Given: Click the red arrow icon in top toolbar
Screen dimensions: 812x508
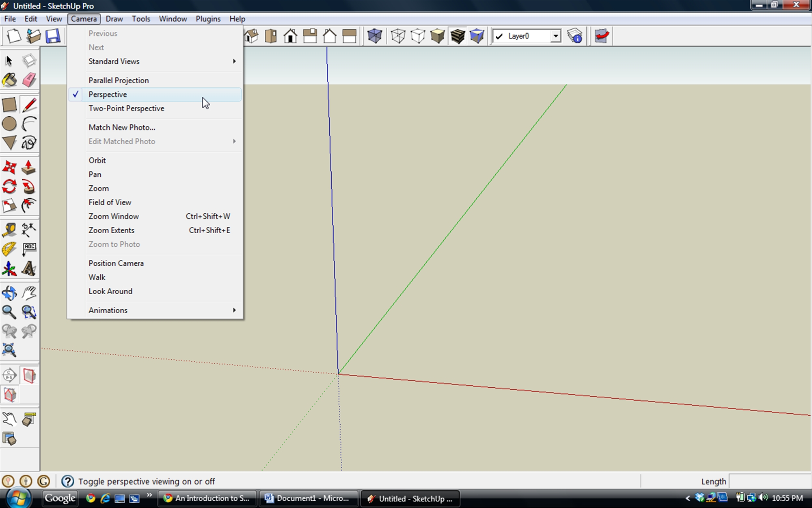Looking at the screenshot, I should pyautogui.click(x=602, y=36).
